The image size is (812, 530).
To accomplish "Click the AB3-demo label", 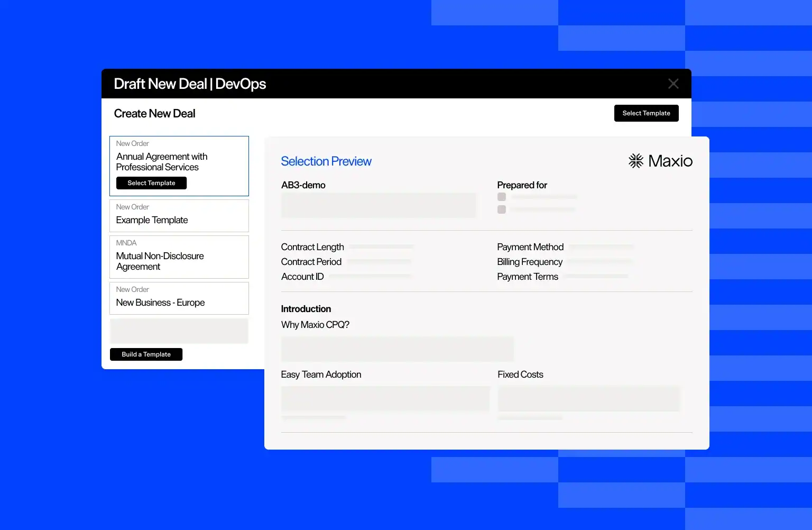I will pyautogui.click(x=303, y=185).
